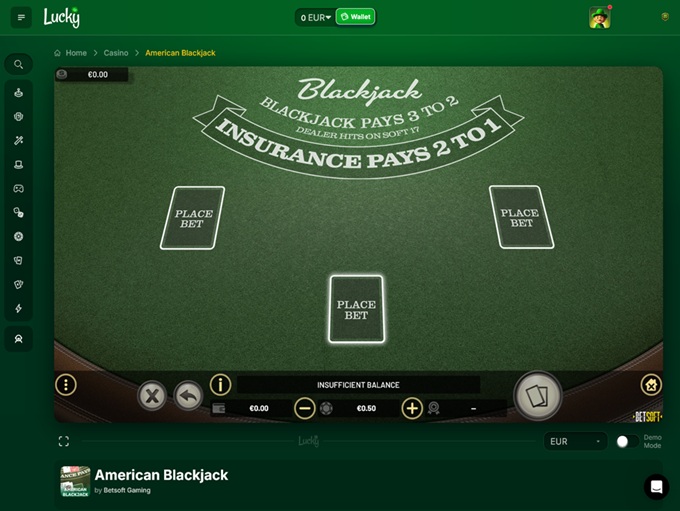Image resolution: width=680 pixels, height=511 pixels.
Task: Decrease chip value with minus button
Action: [304, 408]
